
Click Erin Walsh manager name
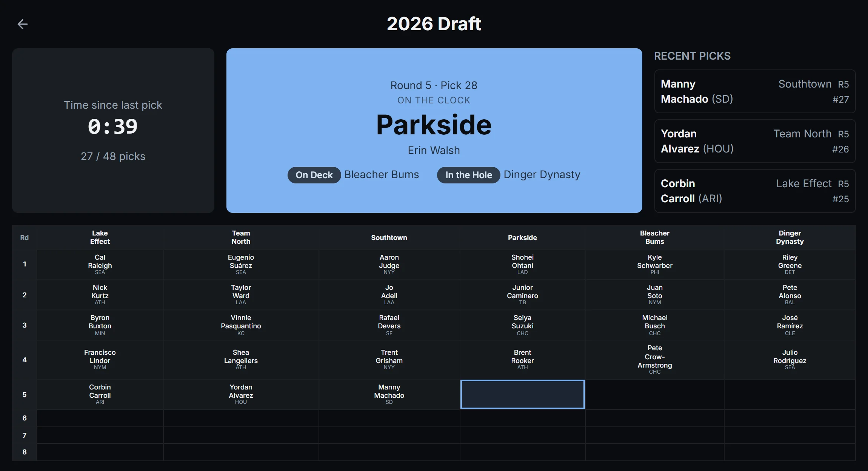(x=434, y=150)
